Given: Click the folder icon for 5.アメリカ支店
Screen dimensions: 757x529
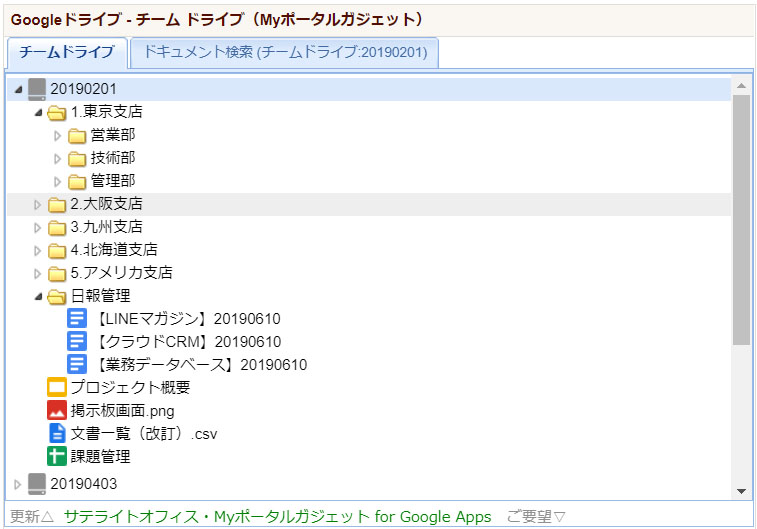Looking at the screenshot, I should (x=56, y=274).
